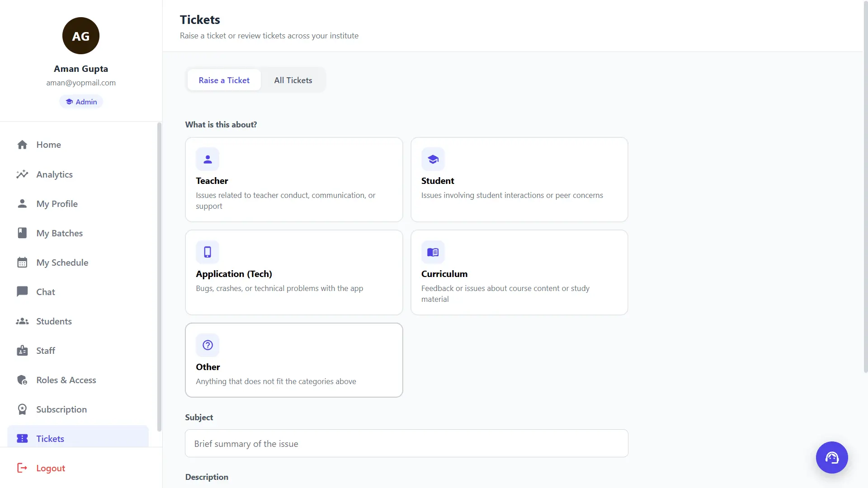Open the support headset chat bubble
This screenshot has width=868, height=488.
pyautogui.click(x=832, y=457)
